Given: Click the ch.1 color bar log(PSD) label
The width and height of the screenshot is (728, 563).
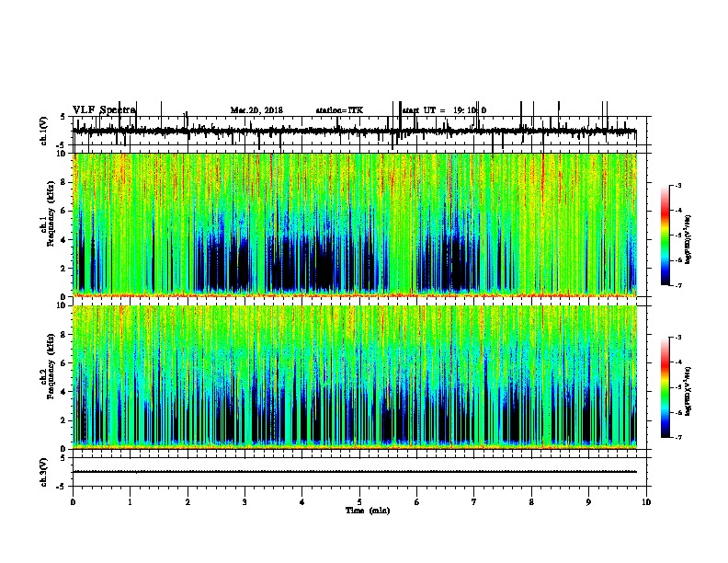Looking at the screenshot, I should coord(688,240).
